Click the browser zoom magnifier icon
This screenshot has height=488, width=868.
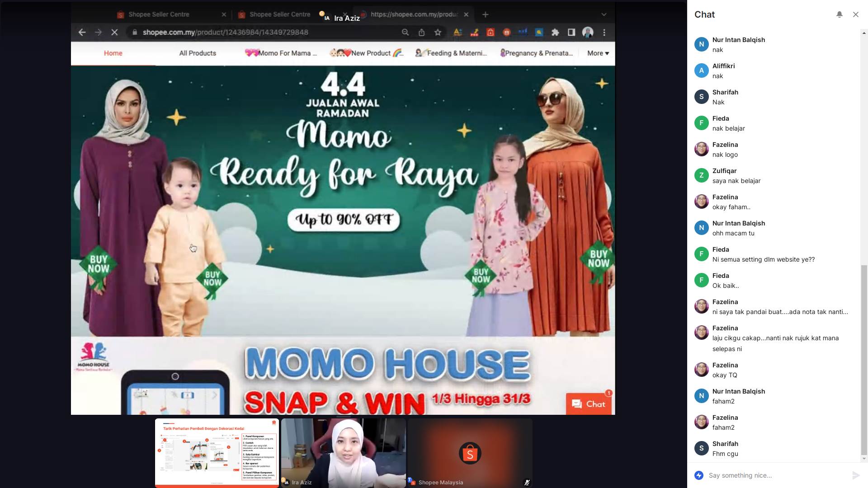click(405, 33)
